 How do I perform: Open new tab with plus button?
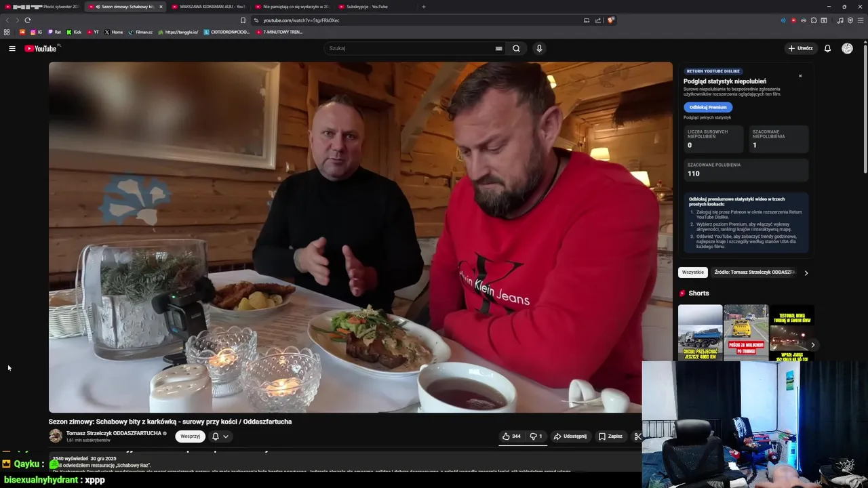click(424, 7)
